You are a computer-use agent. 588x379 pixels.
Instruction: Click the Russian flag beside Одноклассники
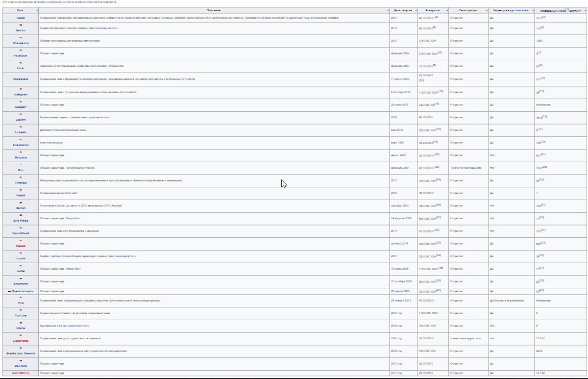point(9,291)
